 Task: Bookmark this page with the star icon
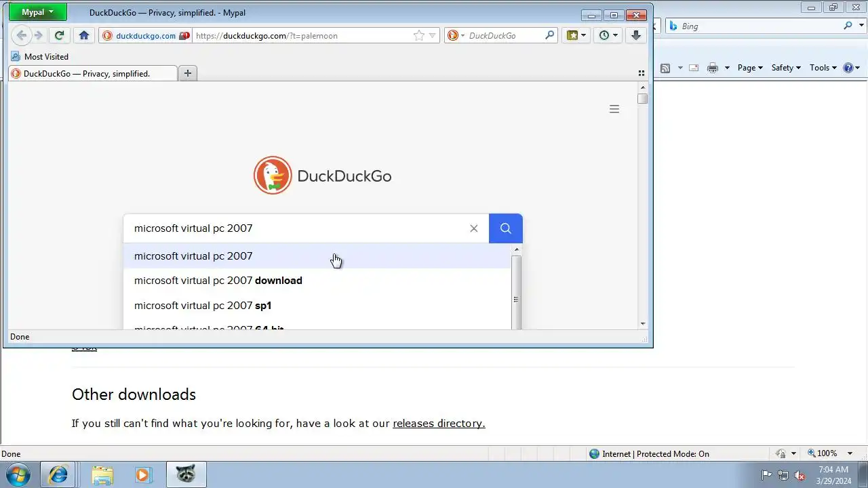[419, 36]
